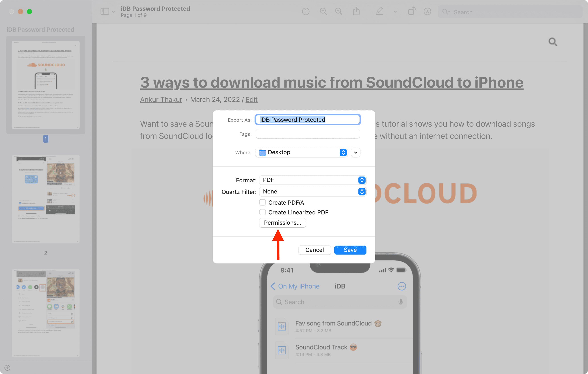Rotate page with rotate icon
Viewport: 588px width, 374px height.
click(411, 11)
